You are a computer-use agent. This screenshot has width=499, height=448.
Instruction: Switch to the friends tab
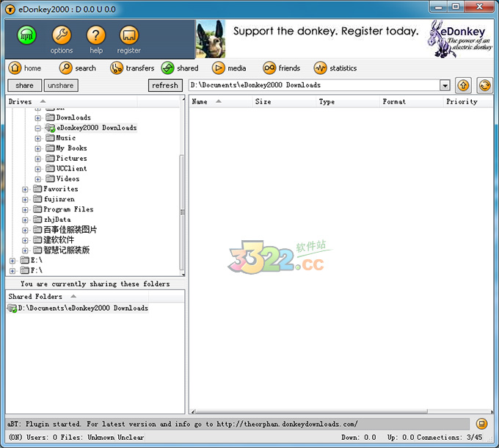point(281,68)
